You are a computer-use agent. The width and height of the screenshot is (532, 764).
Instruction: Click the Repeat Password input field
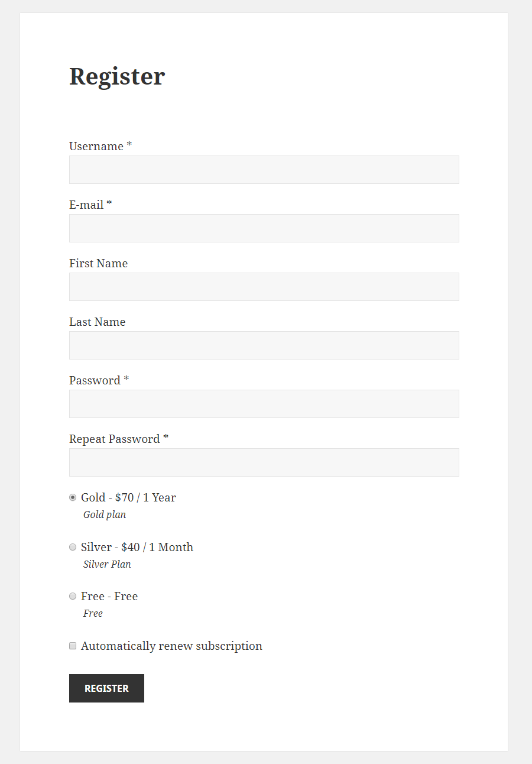pyautogui.click(x=264, y=462)
